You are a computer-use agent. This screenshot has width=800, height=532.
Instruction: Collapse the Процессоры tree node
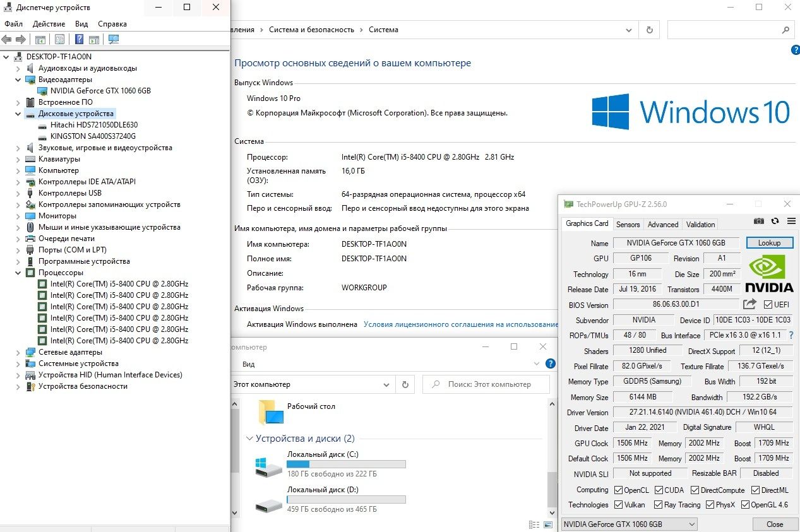18,273
